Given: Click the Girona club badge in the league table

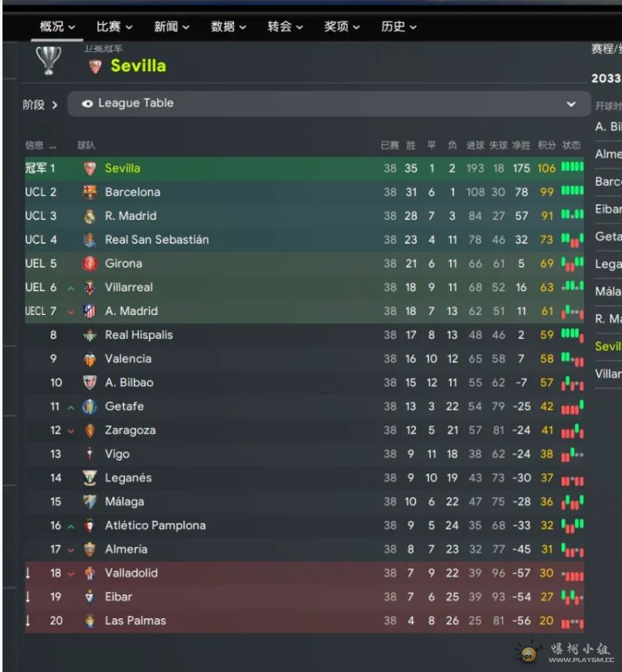Looking at the screenshot, I should (89, 264).
